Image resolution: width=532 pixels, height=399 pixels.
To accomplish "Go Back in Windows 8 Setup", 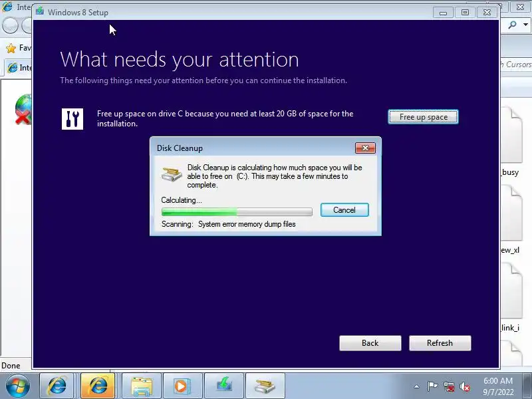I will (370, 343).
